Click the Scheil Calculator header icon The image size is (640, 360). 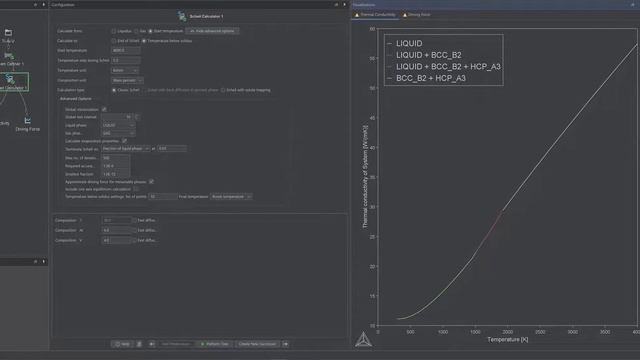pos(182,16)
